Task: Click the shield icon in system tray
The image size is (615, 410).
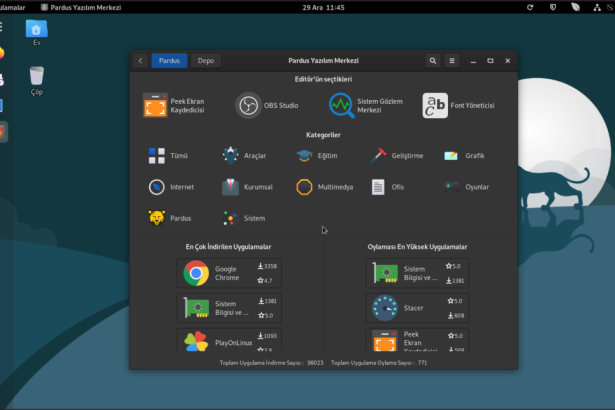Action: 553,7
